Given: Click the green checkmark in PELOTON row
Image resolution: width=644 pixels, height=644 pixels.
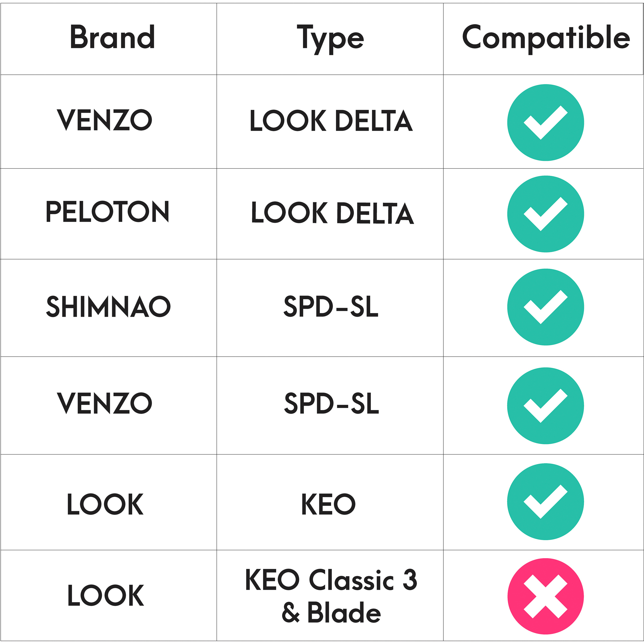Looking at the screenshot, I should pyautogui.click(x=545, y=214).
